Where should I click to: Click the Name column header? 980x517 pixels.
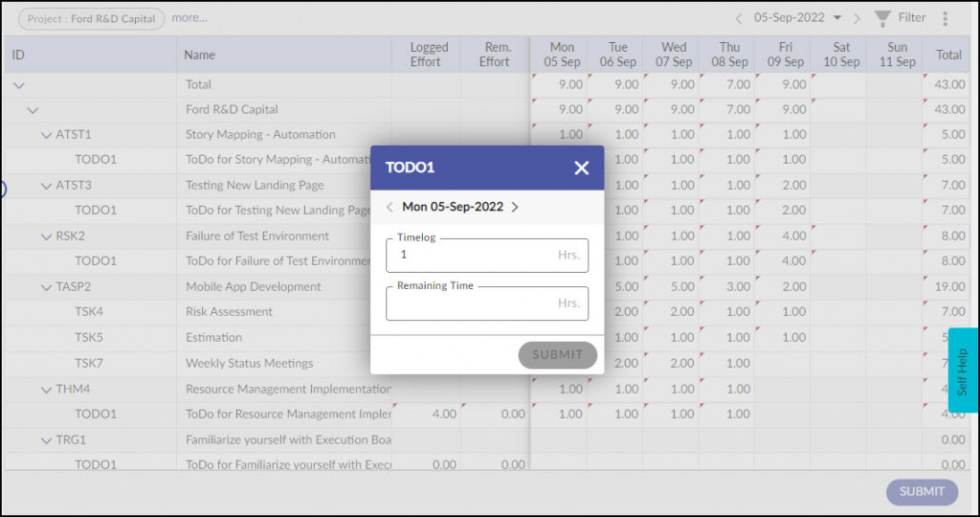284,55
